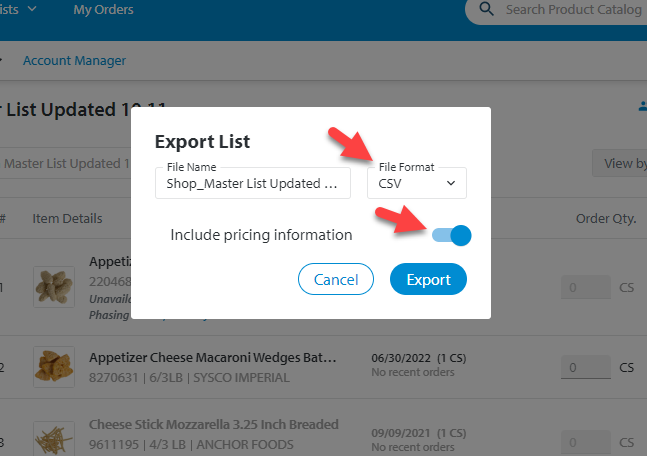Open the File Format CSV dropdown
This screenshot has height=456, width=647.
(x=417, y=183)
